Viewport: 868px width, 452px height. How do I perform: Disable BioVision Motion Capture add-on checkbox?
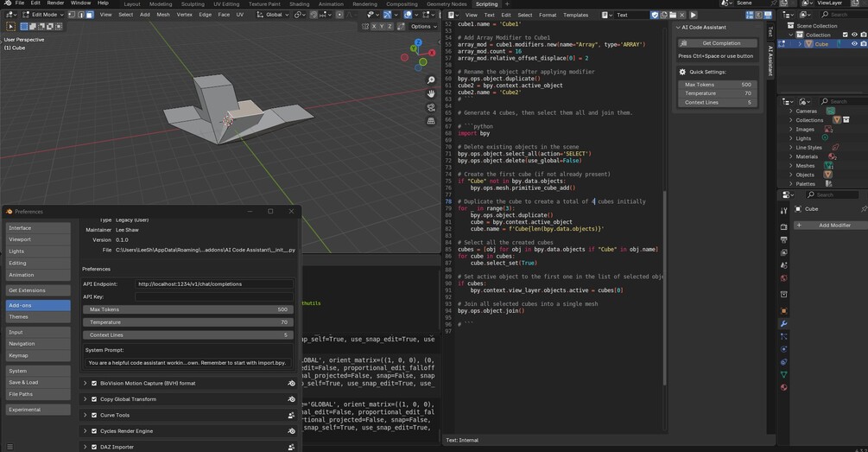94,384
